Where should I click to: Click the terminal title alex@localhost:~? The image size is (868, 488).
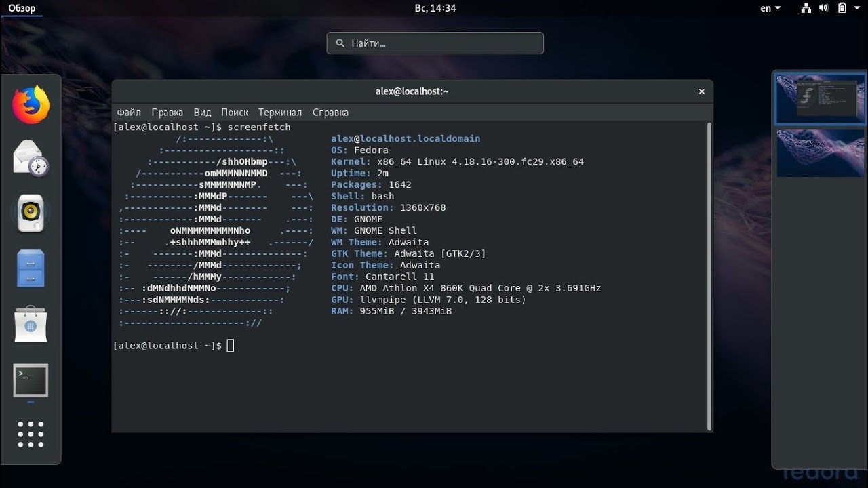pyautogui.click(x=412, y=91)
